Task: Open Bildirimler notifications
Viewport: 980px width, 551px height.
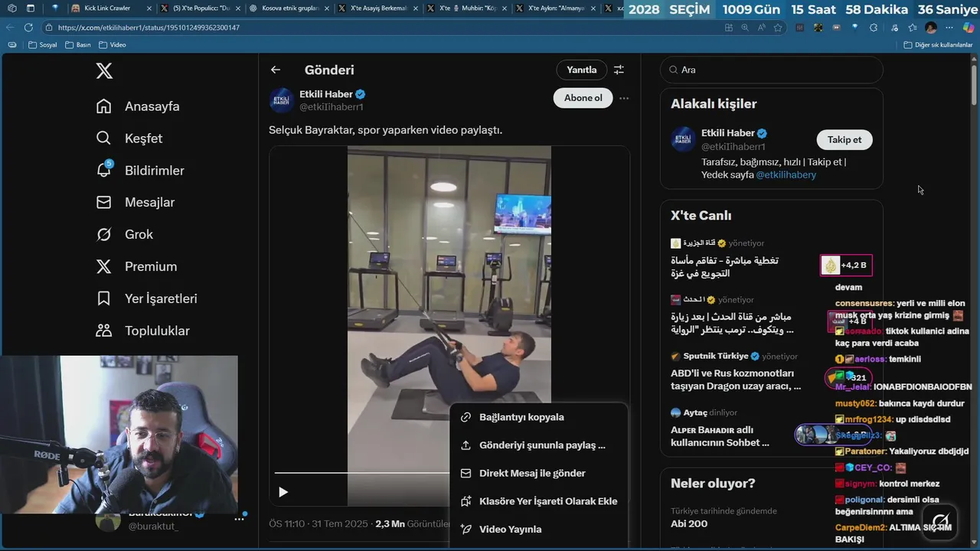Action: [140, 171]
